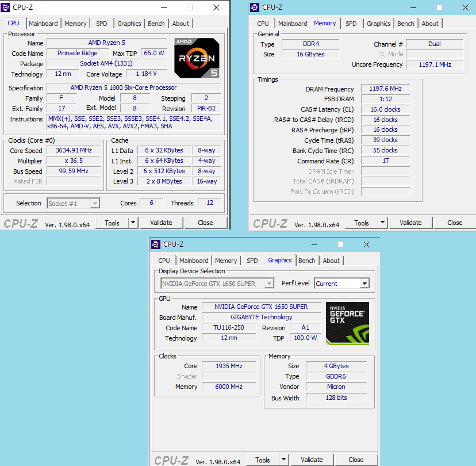Open Mainboard tab in Graphics window
The image size is (476, 466).
pyautogui.click(x=194, y=261)
